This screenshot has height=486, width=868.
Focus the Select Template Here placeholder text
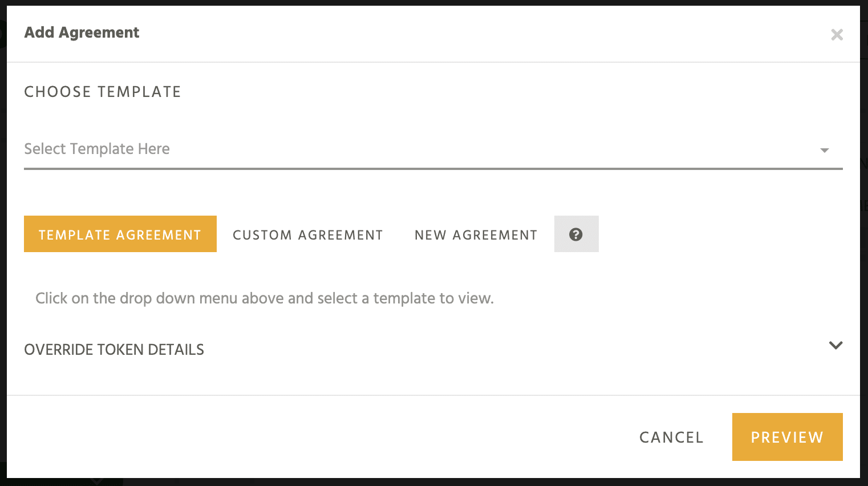[x=97, y=149]
